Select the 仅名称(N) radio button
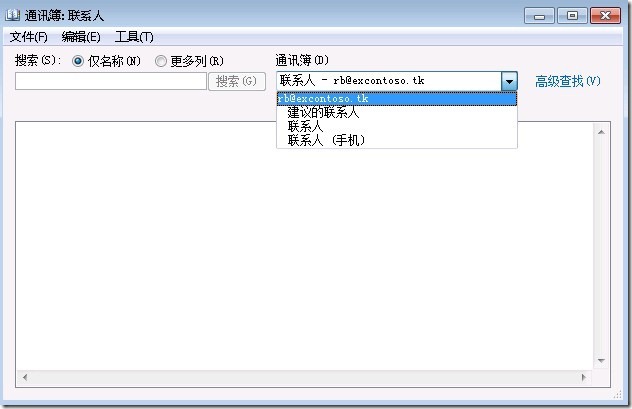632x409 pixels. coord(78,61)
